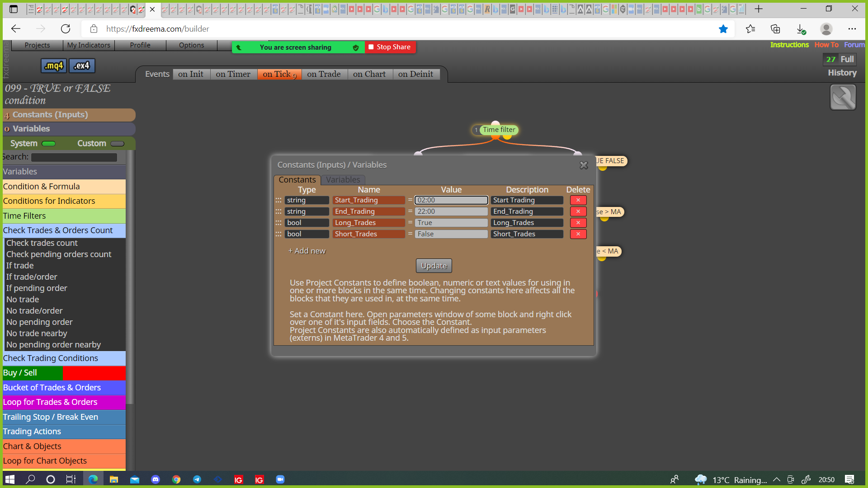Screen dimensions: 868x488
Task: Click the block Search field
Action: 74,157
